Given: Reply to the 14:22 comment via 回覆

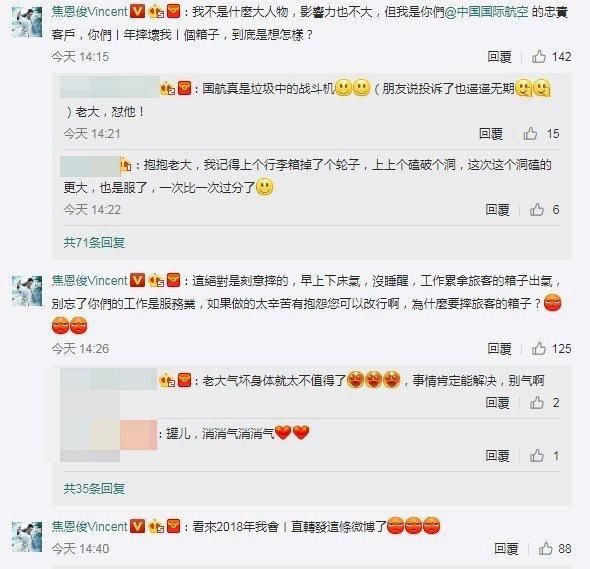Looking at the screenshot, I should click(x=497, y=210).
